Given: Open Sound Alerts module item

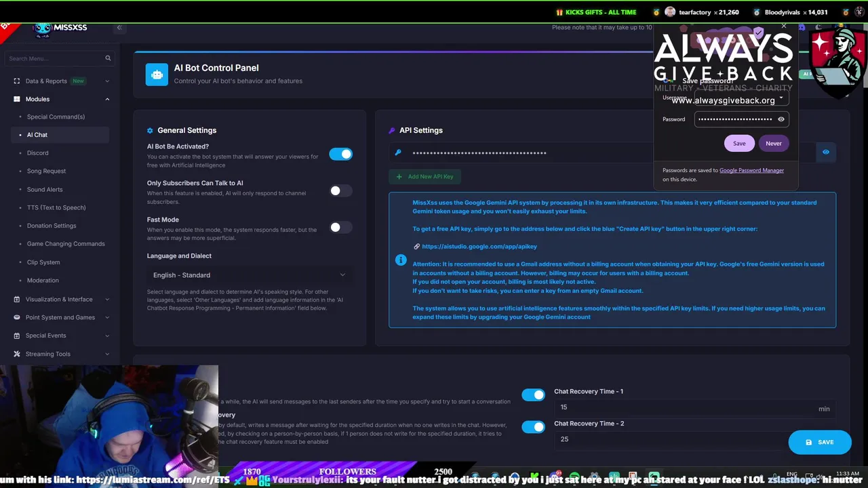Looking at the screenshot, I should click(x=45, y=190).
